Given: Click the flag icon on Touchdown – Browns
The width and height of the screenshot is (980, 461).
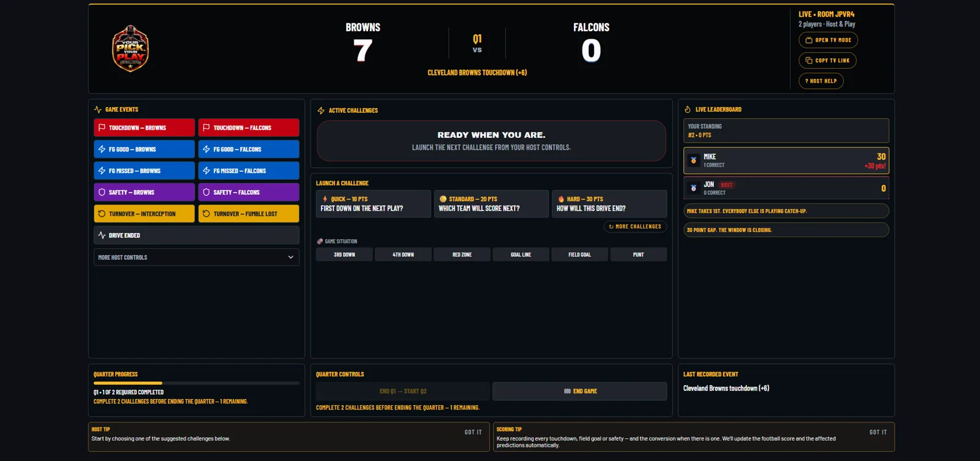Looking at the screenshot, I should pos(102,128).
